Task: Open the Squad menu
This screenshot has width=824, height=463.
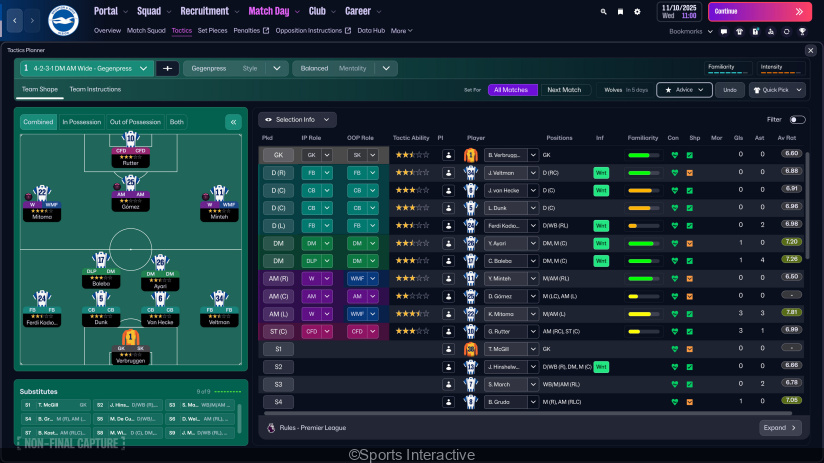Action: pyautogui.click(x=153, y=11)
